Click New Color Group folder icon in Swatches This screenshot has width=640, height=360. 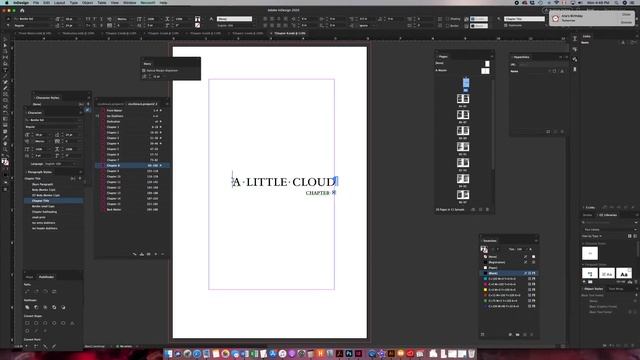click(x=518, y=334)
